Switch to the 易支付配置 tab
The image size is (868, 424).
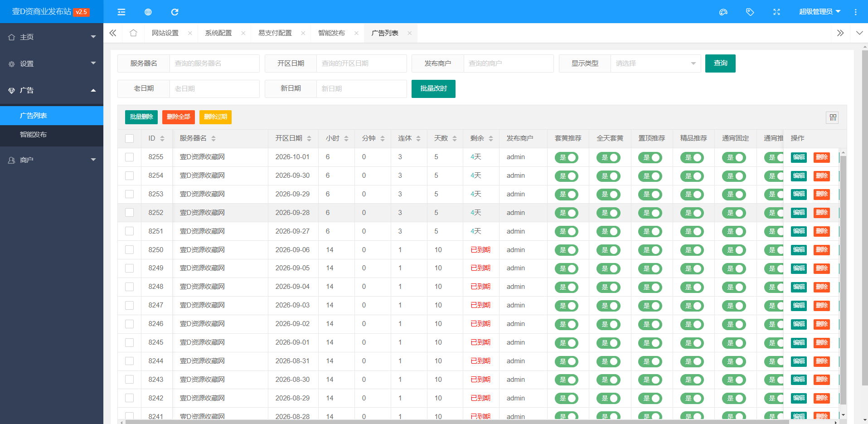tap(275, 33)
